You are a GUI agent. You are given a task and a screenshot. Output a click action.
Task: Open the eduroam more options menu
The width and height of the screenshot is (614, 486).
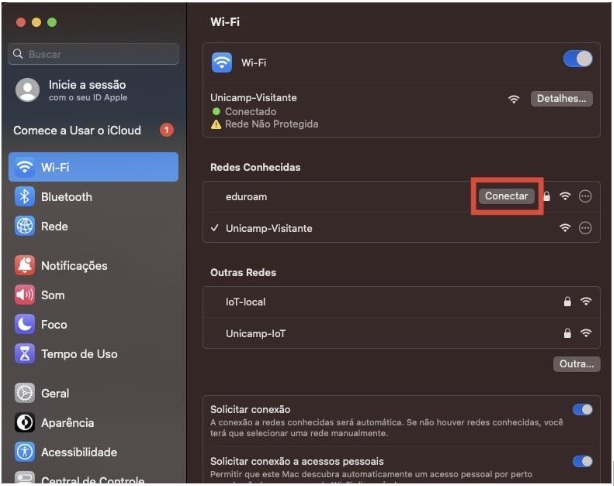click(x=585, y=196)
